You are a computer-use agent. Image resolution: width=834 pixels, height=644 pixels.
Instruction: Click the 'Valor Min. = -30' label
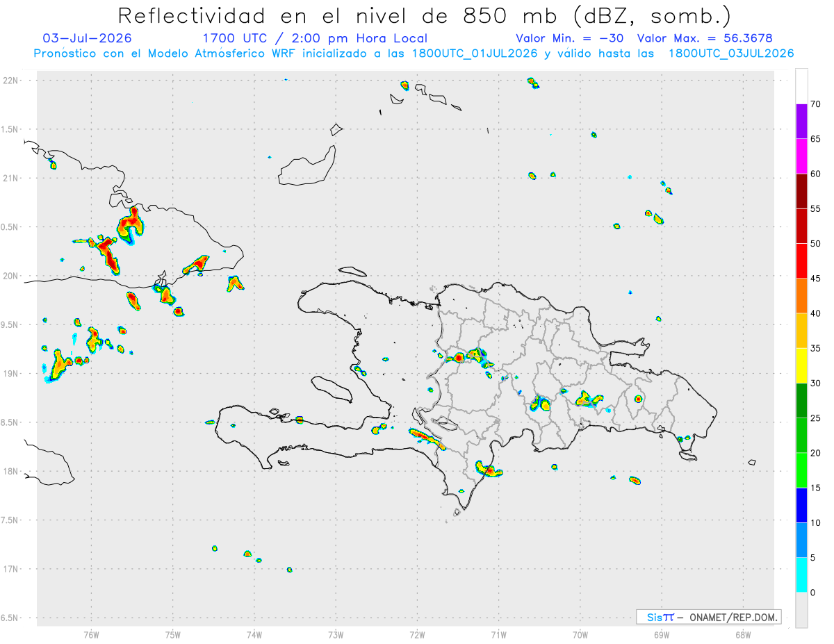point(571,38)
